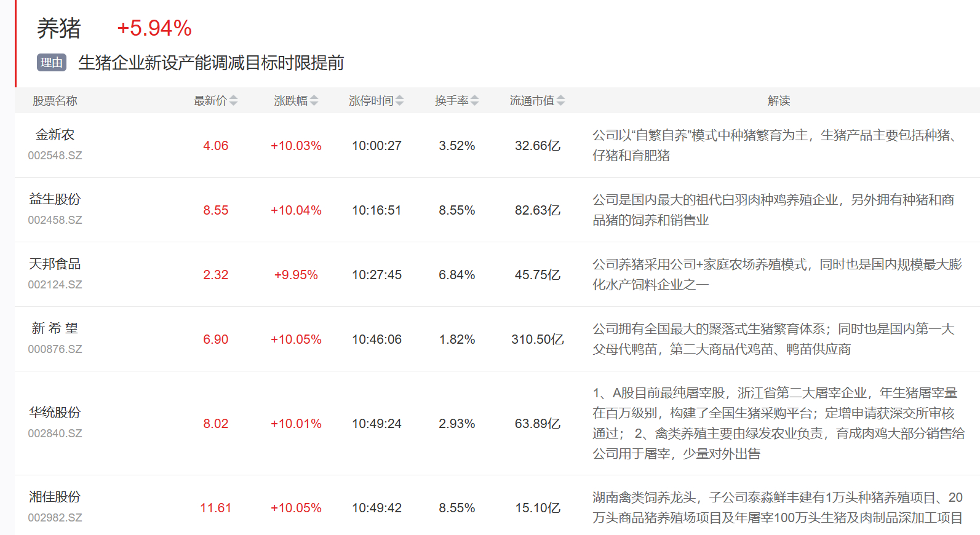This screenshot has width=980, height=535.
Task: Sort by 换手率 using its sort arrows
Action: [474, 101]
